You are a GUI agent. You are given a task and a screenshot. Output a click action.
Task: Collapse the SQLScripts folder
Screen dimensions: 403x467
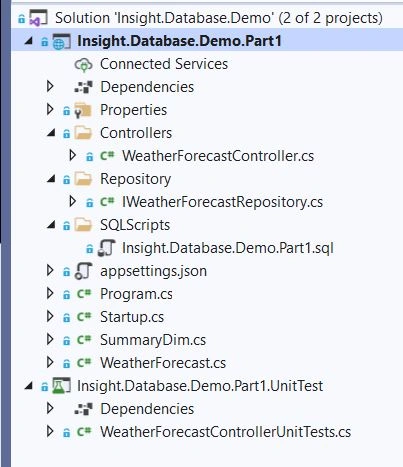pos(51,225)
